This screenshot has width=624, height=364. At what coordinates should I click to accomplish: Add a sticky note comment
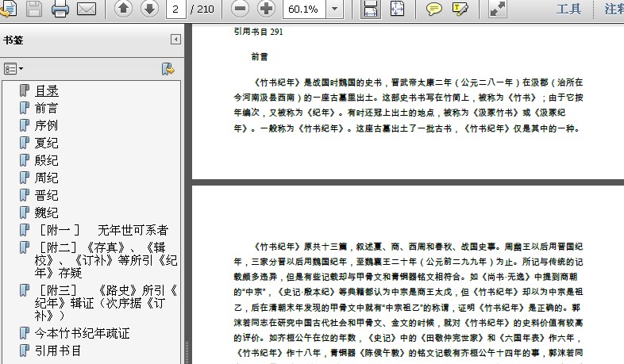point(433,10)
